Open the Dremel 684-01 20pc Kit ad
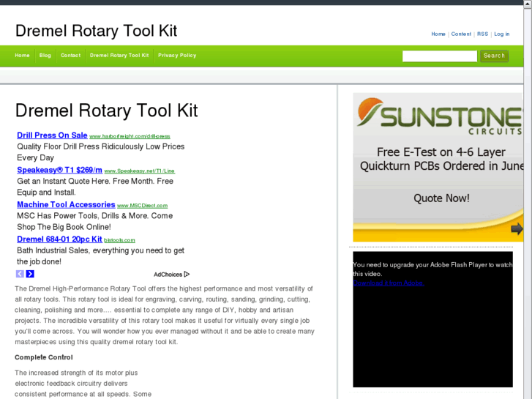Image resolution: width=532 pixels, height=399 pixels. click(x=59, y=239)
